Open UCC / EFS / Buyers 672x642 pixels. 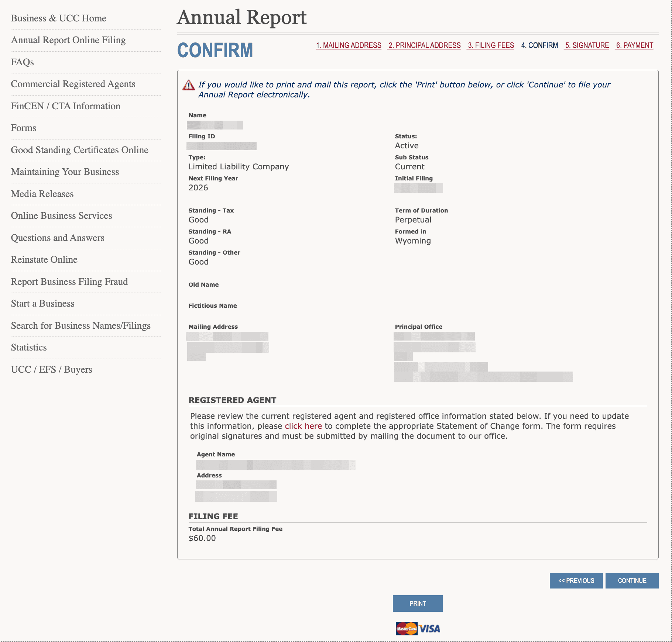tap(52, 369)
